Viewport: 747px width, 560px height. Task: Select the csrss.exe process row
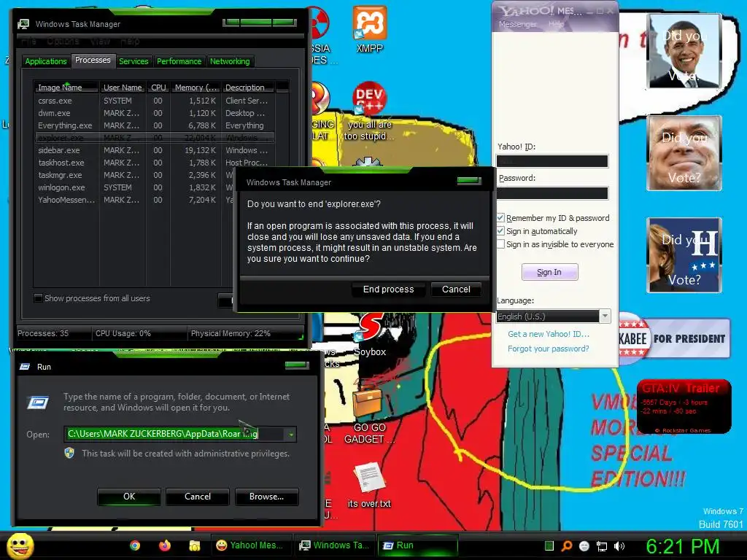coord(155,101)
